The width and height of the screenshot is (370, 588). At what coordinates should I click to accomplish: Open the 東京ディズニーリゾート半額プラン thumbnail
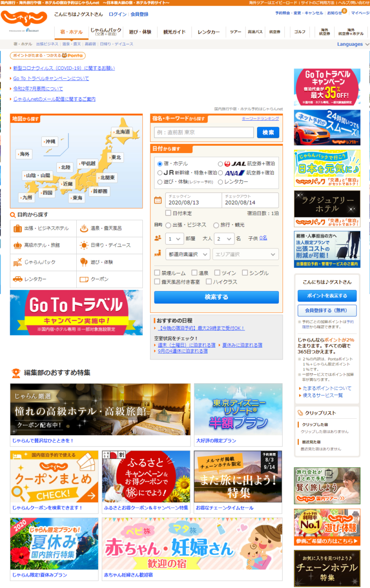(x=238, y=409)
